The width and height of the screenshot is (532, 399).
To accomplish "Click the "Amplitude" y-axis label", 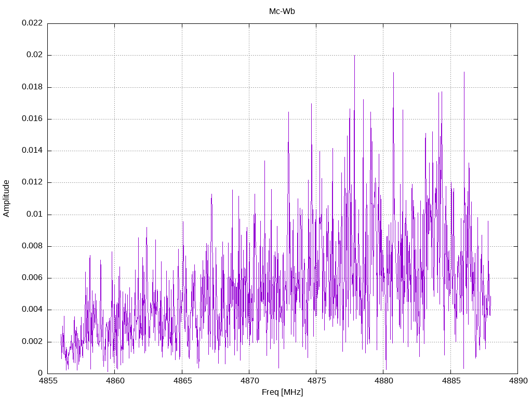I will [6, 198].
